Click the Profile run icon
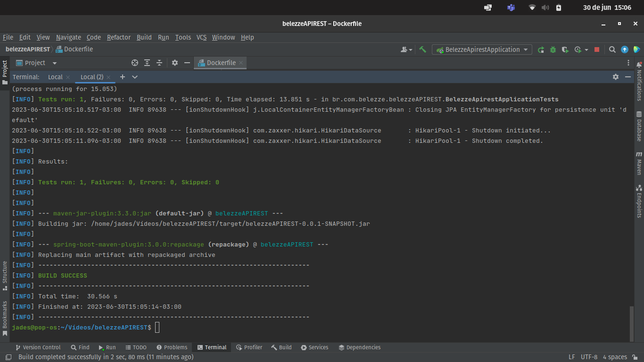This screenshot has width=644, height=362. point(578,49)
